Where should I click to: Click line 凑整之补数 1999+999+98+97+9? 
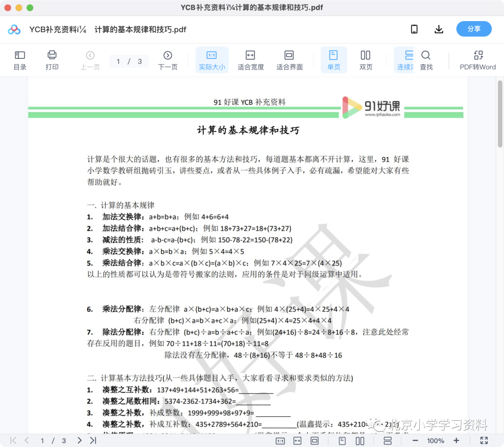[x=189, y=413]
